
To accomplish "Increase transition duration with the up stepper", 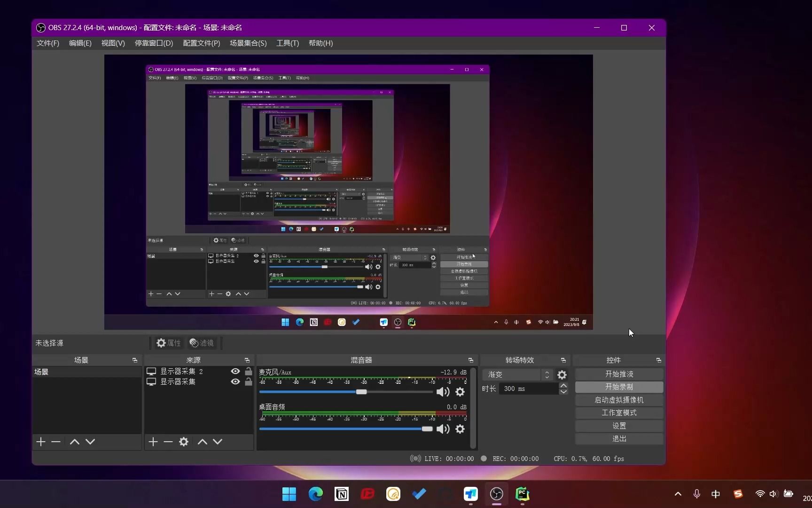I will pos(563,385).
